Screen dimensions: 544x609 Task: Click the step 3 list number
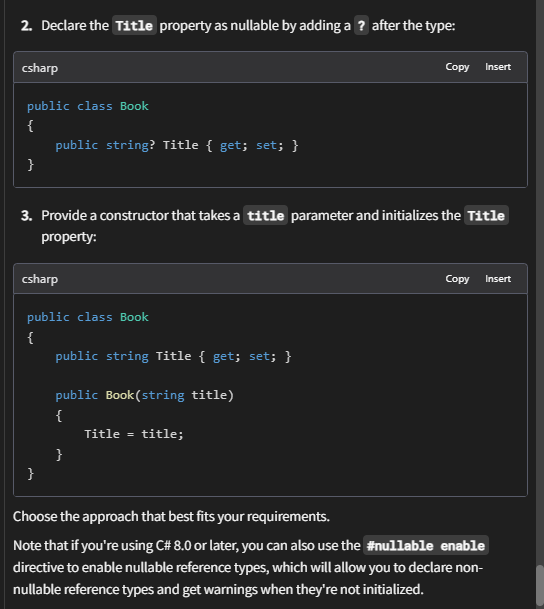26,216
